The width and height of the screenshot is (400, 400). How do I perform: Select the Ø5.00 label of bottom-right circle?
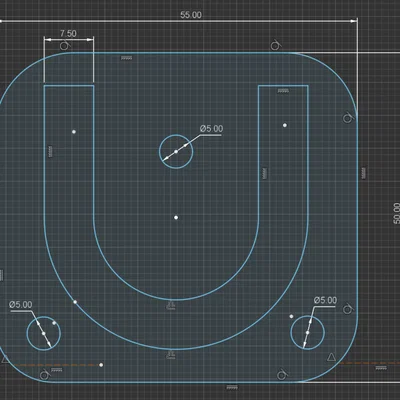tap(325, 300)
